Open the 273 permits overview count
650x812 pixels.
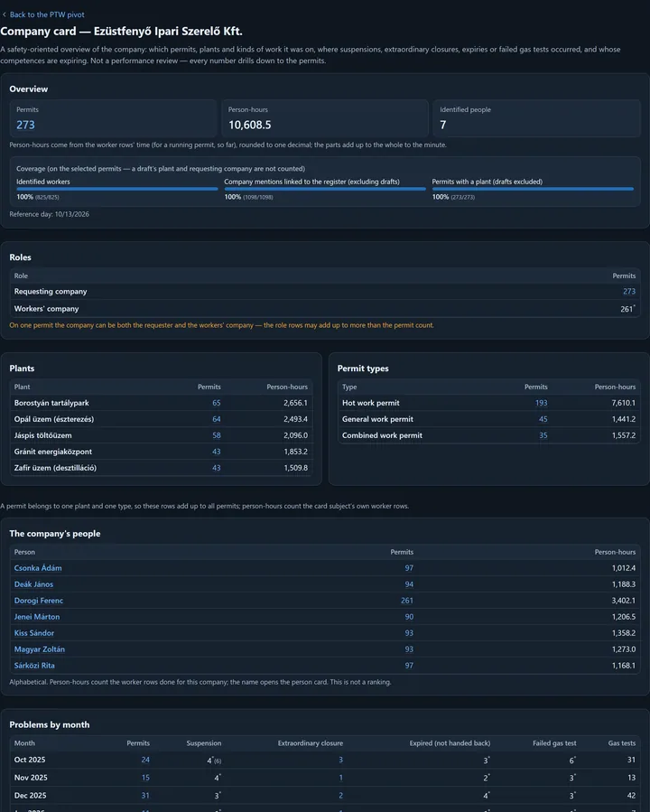coord(25,125)
